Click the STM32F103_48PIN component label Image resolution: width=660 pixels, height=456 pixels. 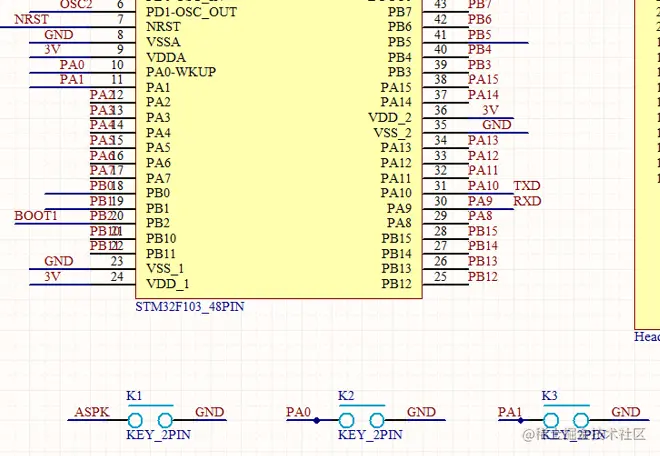189,306
